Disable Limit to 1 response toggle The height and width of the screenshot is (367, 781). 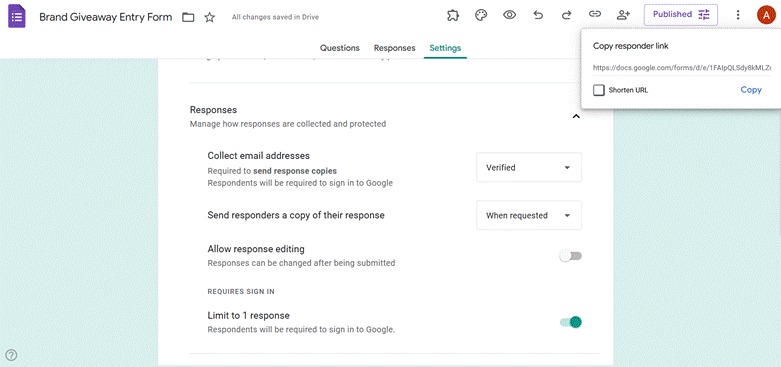coord(570,322)
